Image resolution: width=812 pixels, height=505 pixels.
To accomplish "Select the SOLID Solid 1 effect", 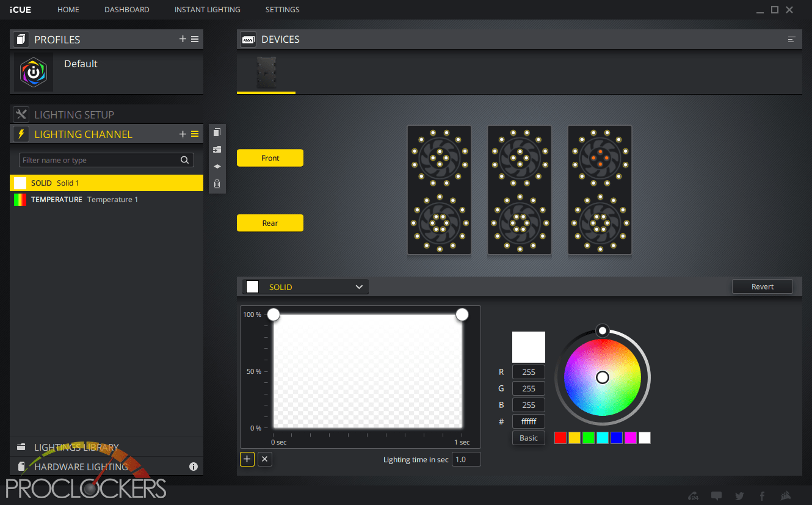I will click(107, 183).
